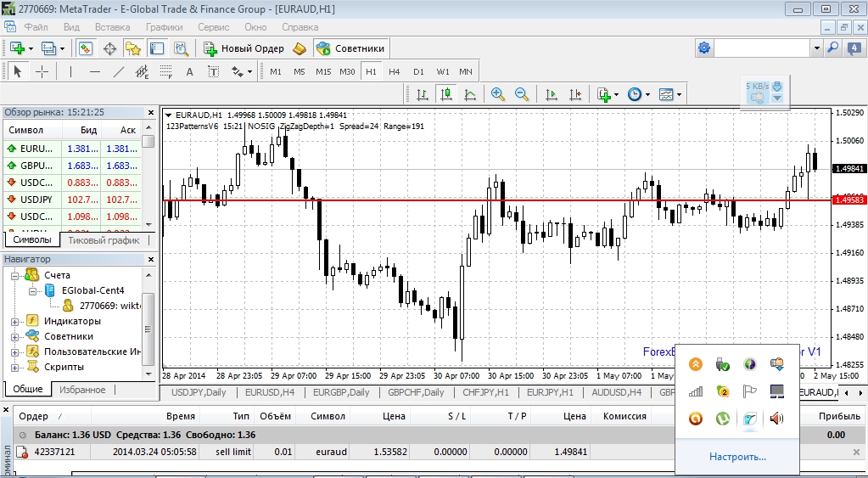
Task: Select the equidistant channel tool
Action: pyautogui.click(x=143, y=71)
